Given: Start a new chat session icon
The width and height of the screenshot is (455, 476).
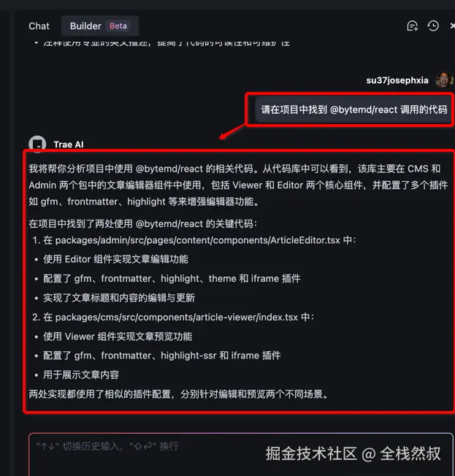Looking at the screenshot, I should pyautogui.click(x=412, y=26).
